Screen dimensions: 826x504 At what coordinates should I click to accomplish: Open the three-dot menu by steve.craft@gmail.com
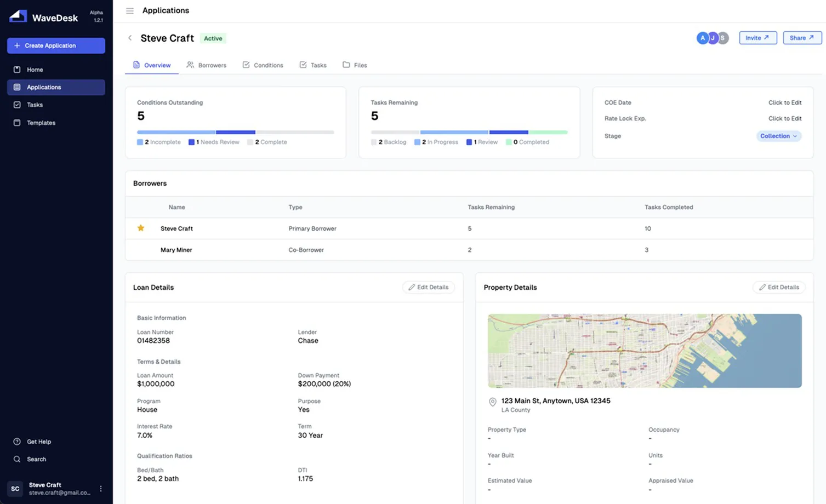(x=100, y=489)
